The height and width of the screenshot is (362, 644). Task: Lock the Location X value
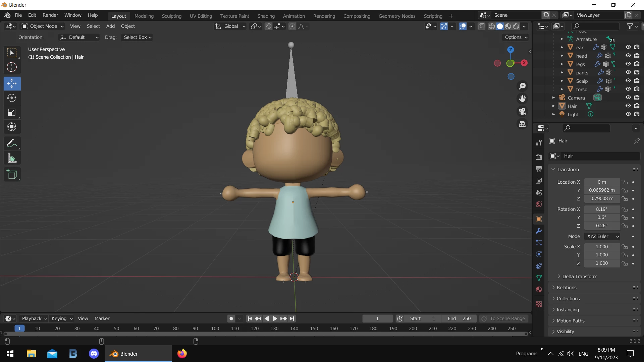point(625,182)
